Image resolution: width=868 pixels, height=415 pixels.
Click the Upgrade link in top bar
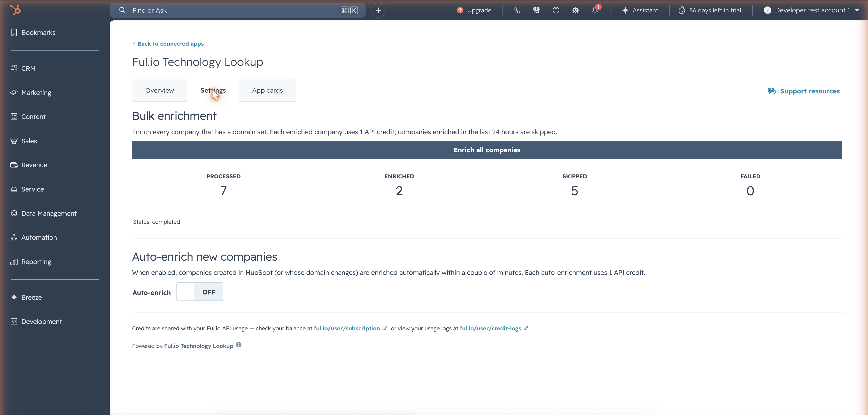479,10
